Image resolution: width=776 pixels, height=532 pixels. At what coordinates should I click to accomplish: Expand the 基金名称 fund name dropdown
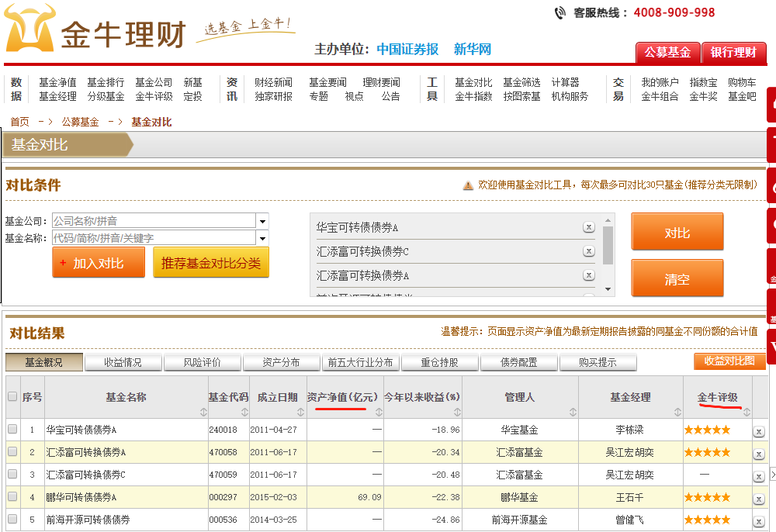tap(262, 237)
